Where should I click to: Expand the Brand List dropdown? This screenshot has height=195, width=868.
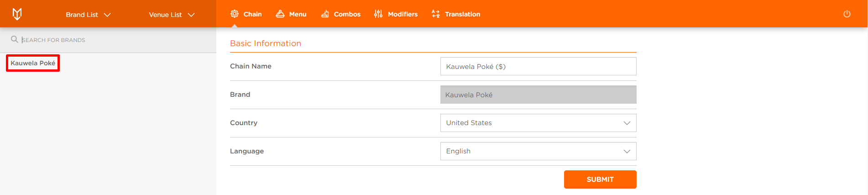88,15
